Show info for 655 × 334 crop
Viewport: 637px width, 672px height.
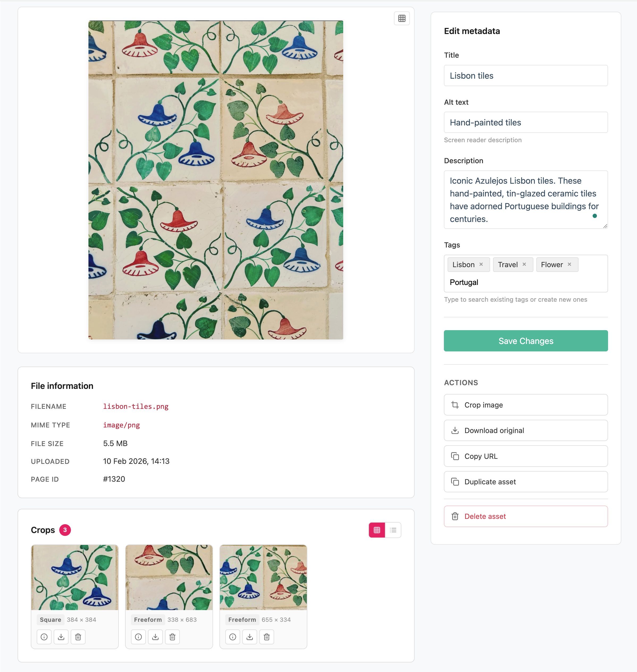pyautogui.click(x=233, y=637)
